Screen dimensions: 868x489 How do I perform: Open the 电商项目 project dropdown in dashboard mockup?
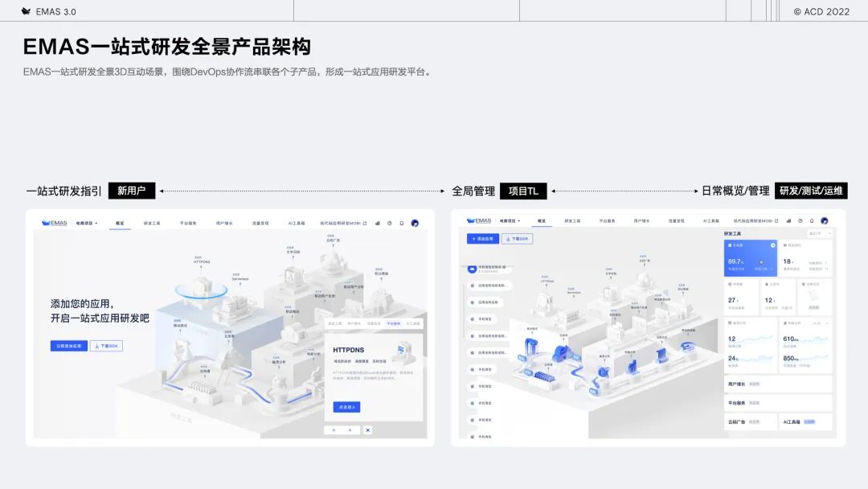[510, 221]
